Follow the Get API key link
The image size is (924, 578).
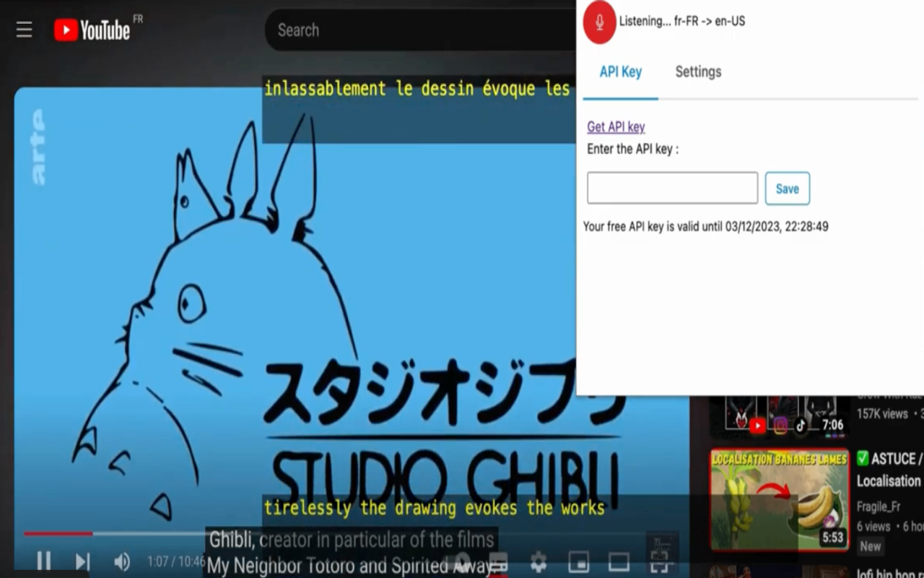pyautogui.click(x=616, y=126)
